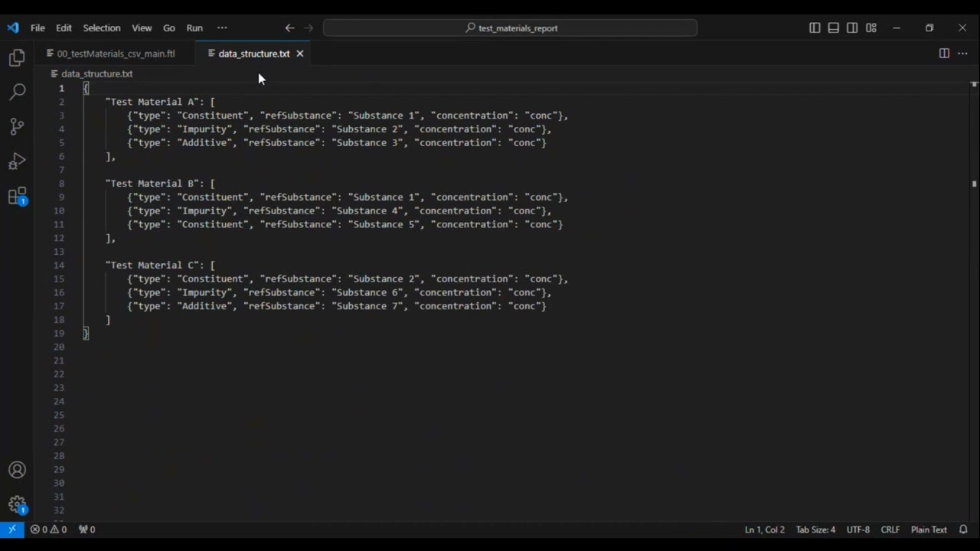This screenshot has width=980, height=551.
Task: Click the VS Code logo icon
Action: [x=13, y=28]
